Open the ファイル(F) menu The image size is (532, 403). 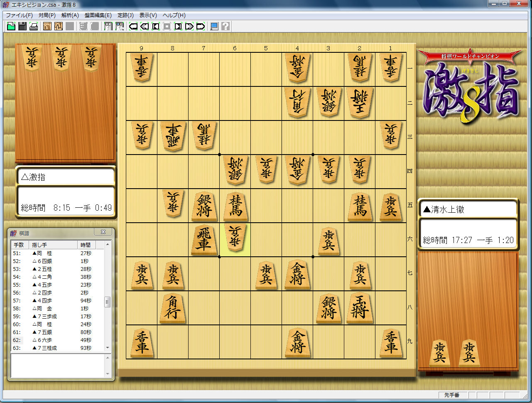tap(19, 15)
